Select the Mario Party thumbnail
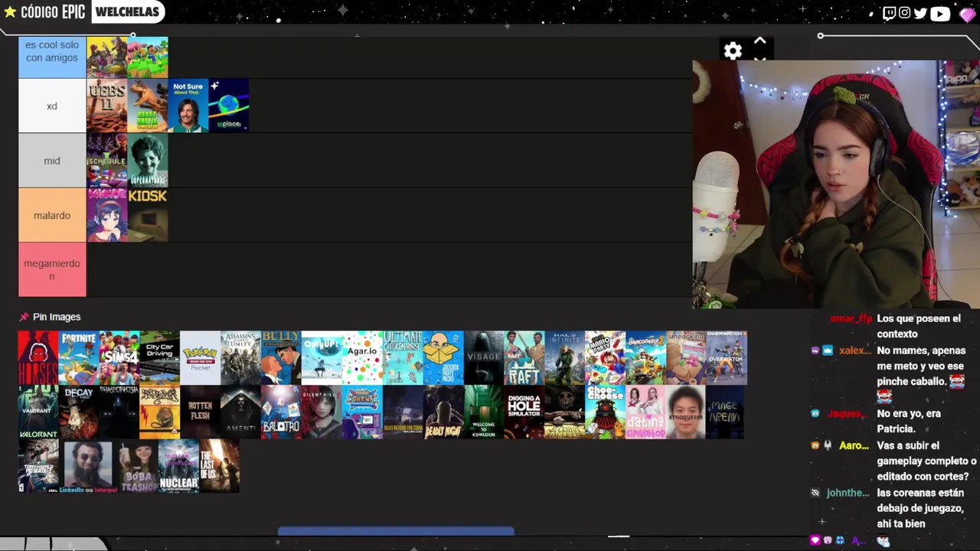 coord(606,357)
